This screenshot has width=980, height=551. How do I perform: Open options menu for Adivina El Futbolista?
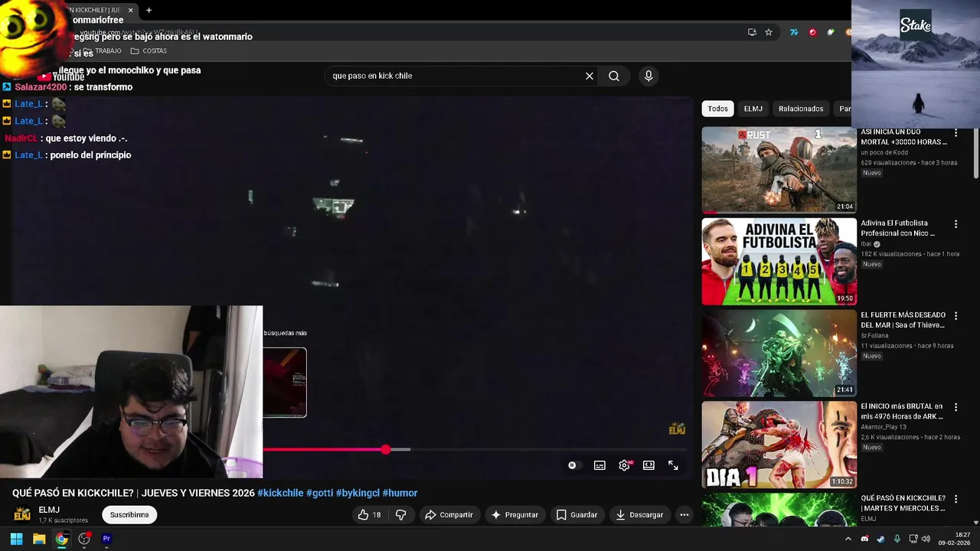[x=955, y=224]
